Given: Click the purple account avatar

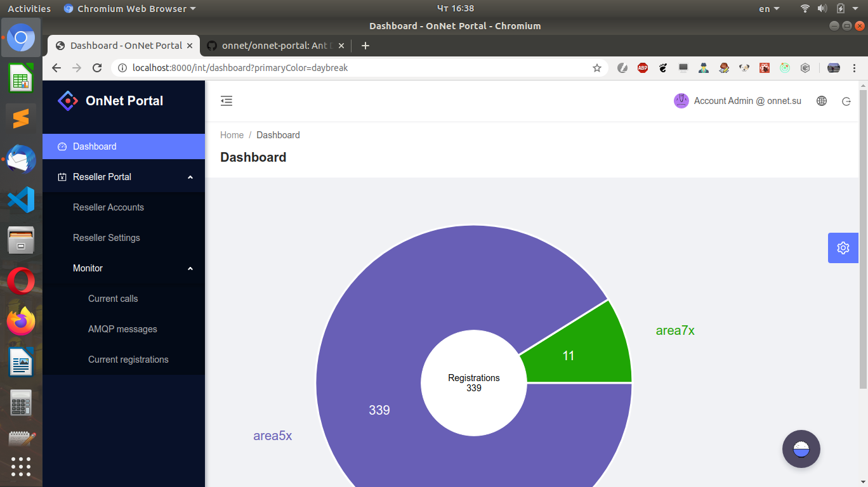Looking at the screenshot, I should coord(681,101).
